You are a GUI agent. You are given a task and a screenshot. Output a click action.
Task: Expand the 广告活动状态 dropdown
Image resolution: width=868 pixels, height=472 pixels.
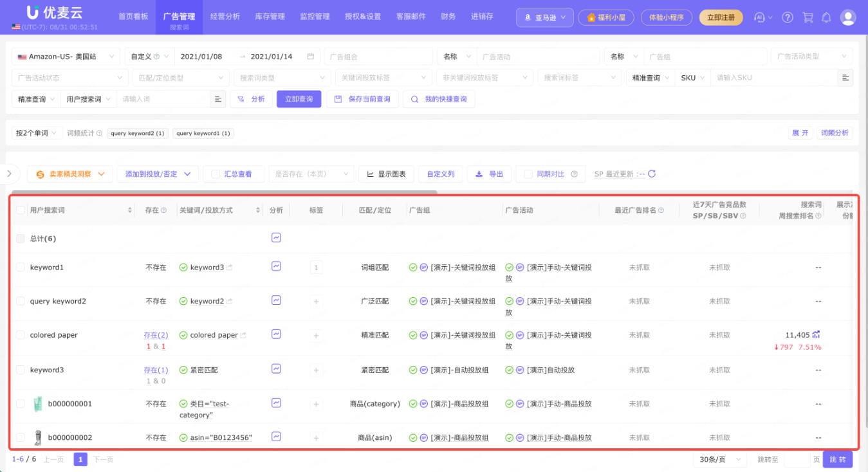point(70,78)
